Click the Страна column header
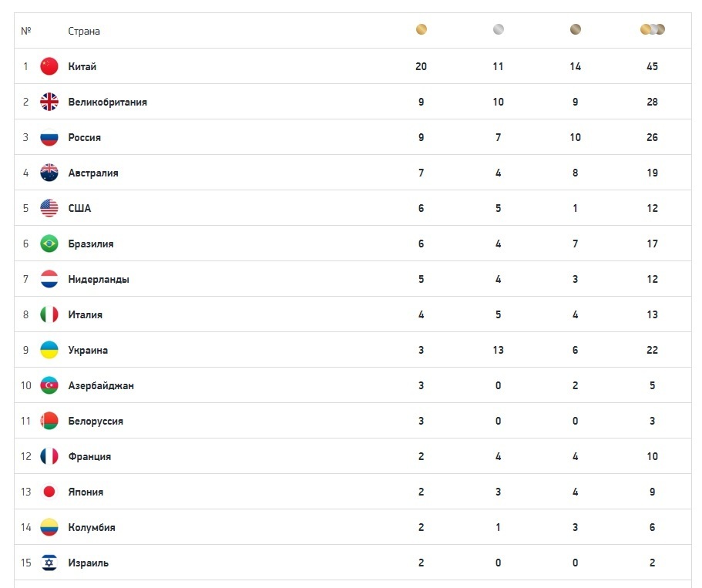This screenshot has height=588, width=702. coord(84,32)
